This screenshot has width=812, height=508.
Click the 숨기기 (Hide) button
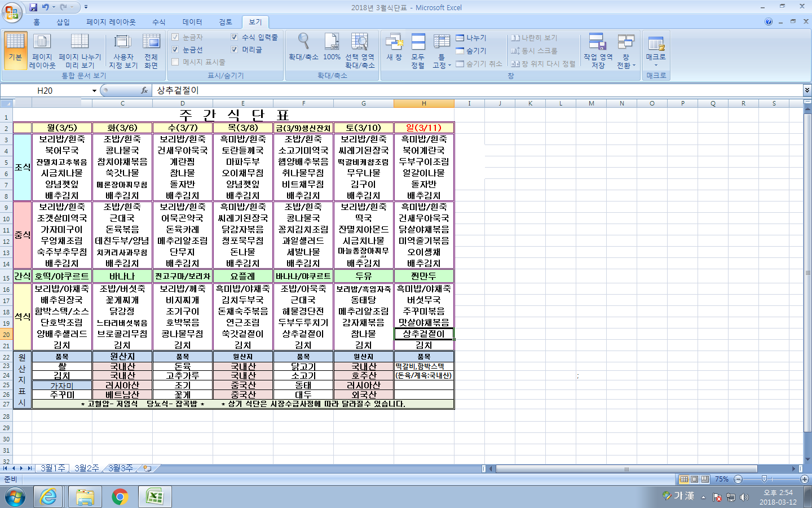(471, 51)
